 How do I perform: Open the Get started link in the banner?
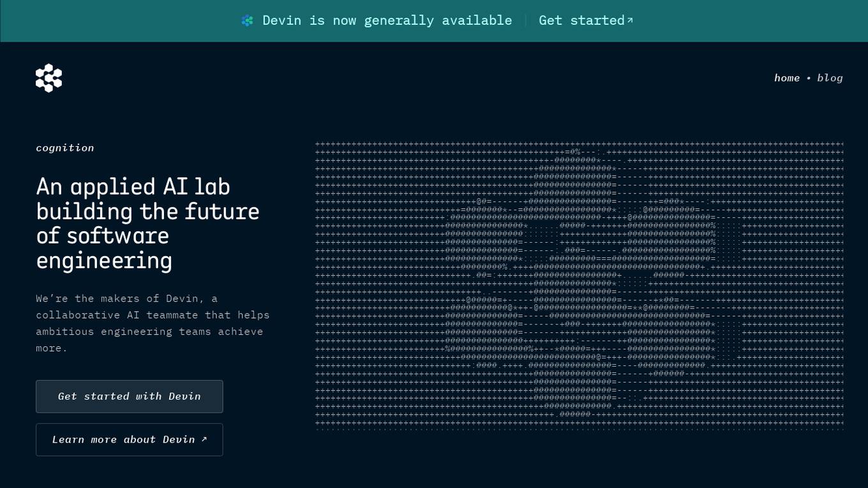[x=586, y=20]
